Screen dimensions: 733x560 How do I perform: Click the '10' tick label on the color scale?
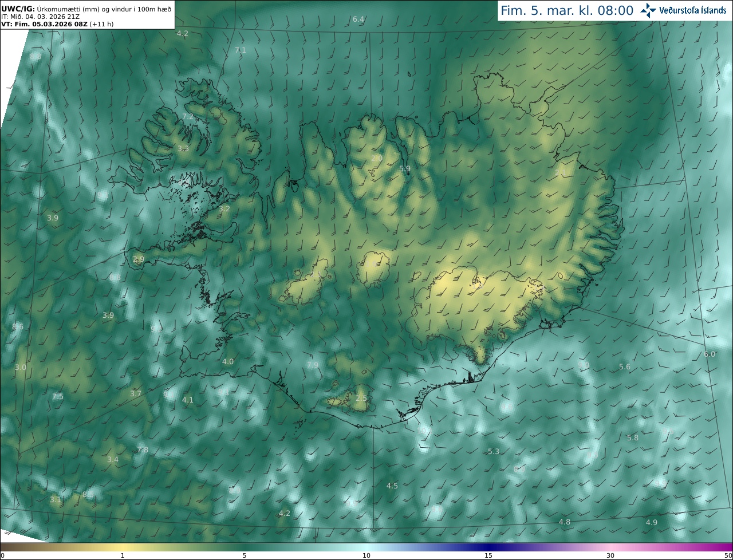pyautogui.click(x=366, y=555)
